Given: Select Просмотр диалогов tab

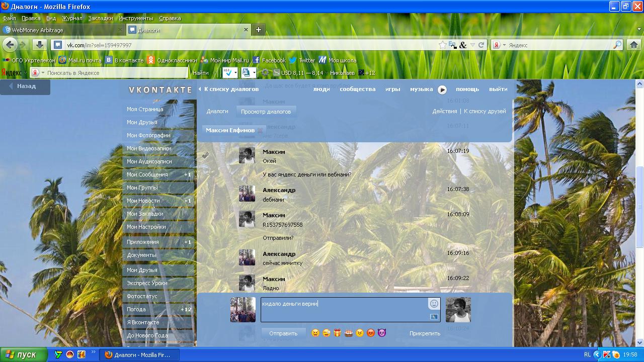Looking at the screenshot, I should pyautogui.click(x=266, y=112).
